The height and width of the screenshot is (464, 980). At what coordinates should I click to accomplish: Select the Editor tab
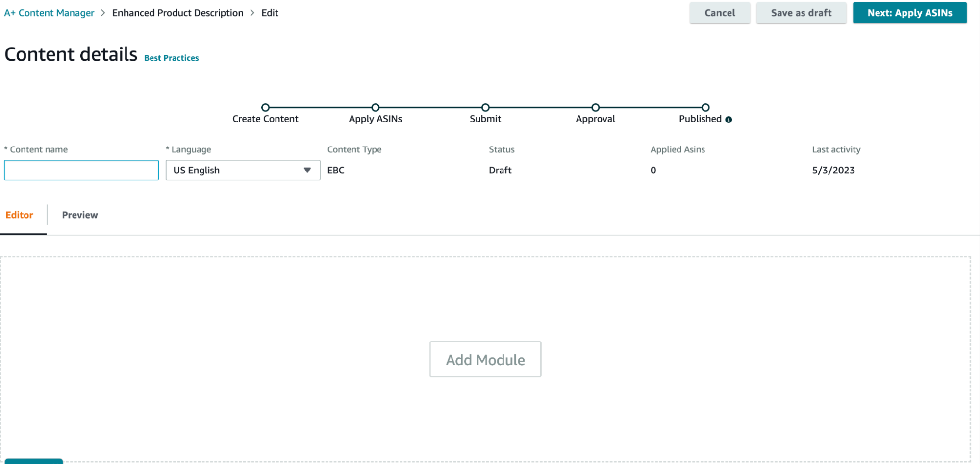(20, 215)
